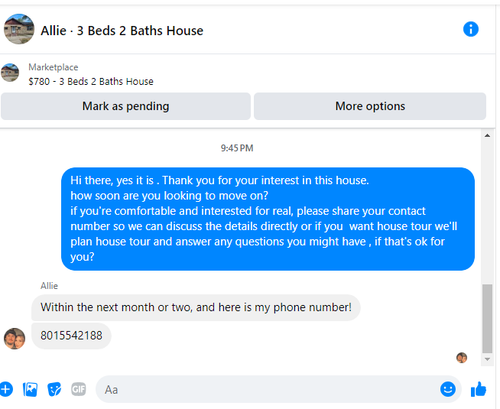Click the scrollbar down arrow in chat

[487, 359]
